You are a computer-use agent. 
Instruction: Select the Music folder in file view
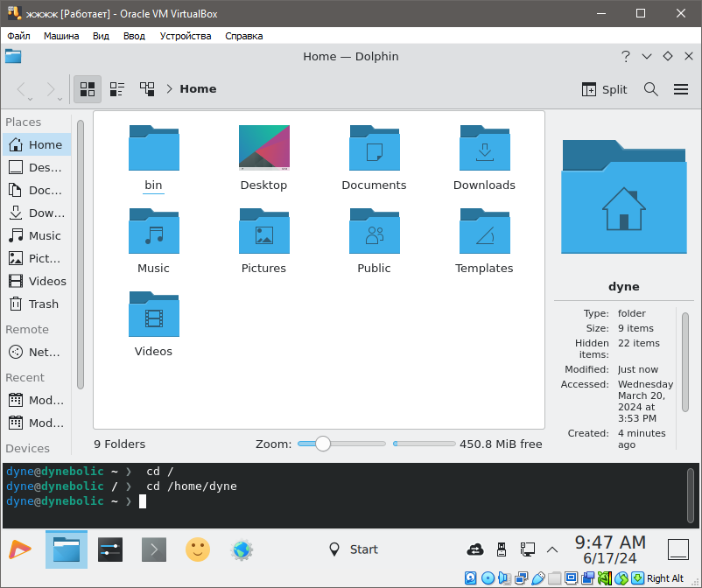pyautogui.click(x=153, y=241)
